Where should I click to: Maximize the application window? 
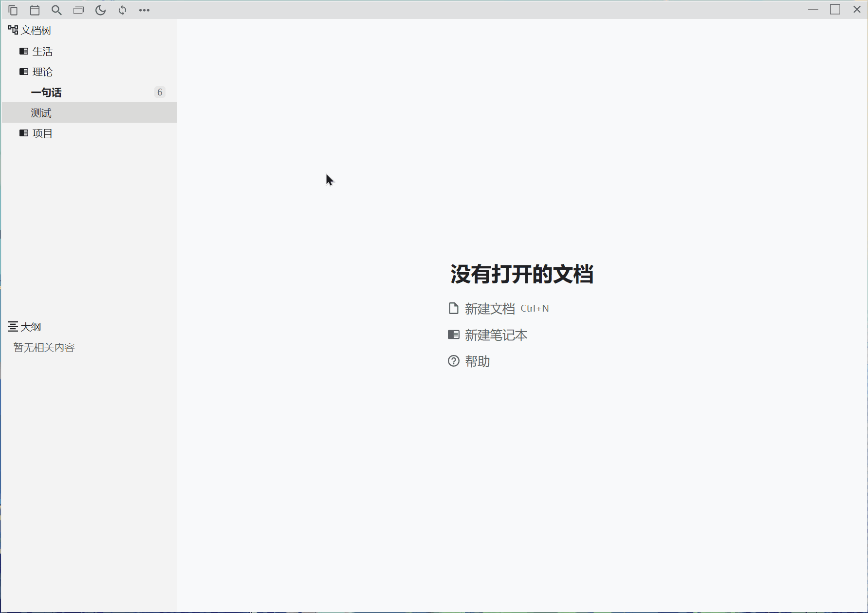[835, 10]
